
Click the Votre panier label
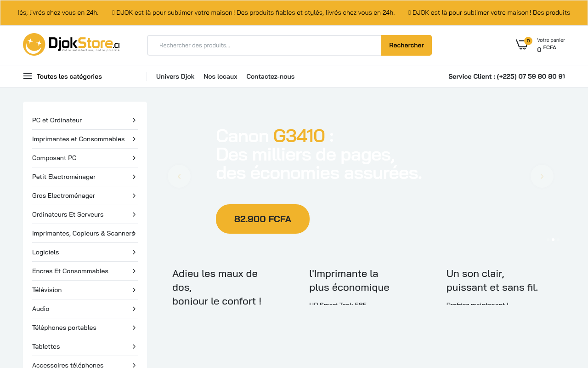tap(551, 40)
